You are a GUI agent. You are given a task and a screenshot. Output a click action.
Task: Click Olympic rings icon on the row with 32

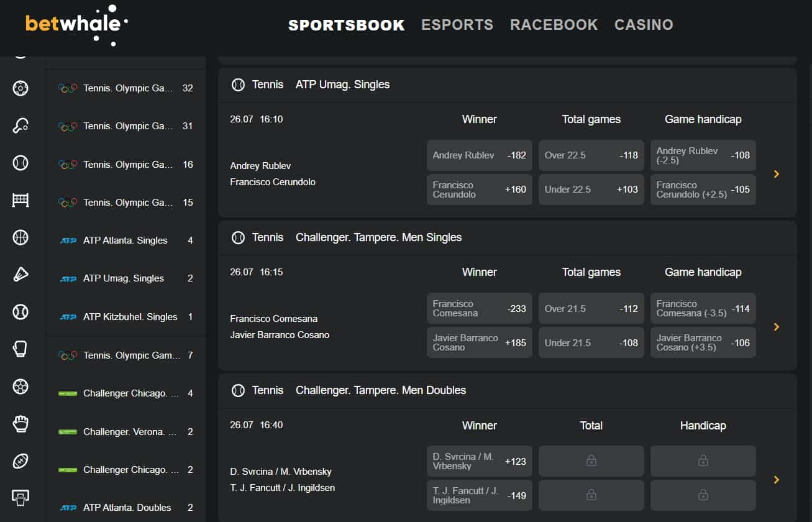click(x=68, y=88)
